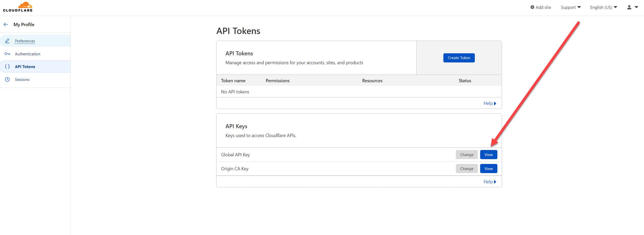
Task: Expand the Support dropdown
Action: [x=571, y=7]
